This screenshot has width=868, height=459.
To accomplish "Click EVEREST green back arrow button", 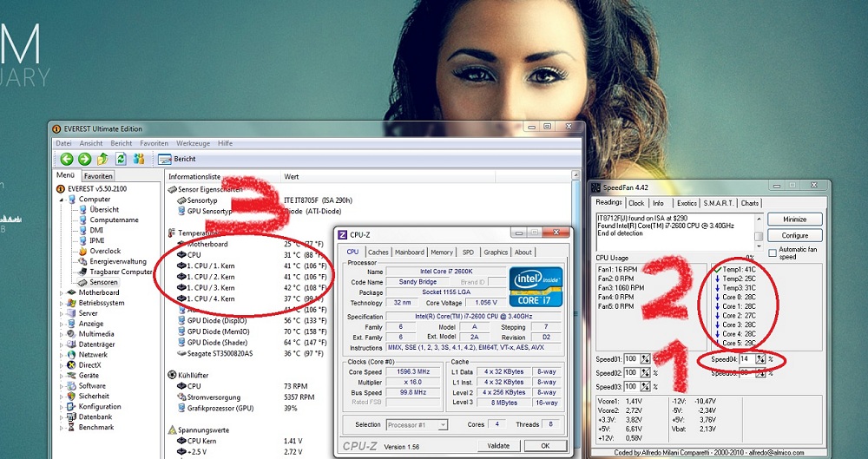I will point(67,159).
